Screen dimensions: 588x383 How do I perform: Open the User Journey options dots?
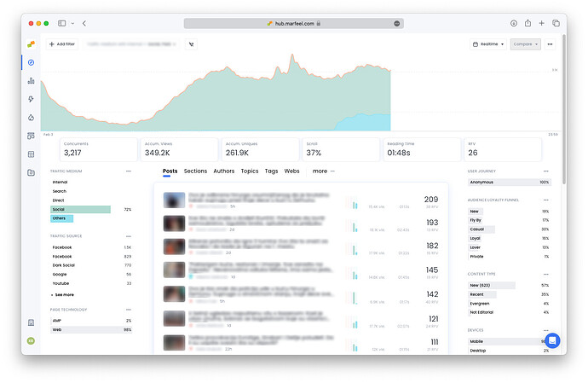545,171
